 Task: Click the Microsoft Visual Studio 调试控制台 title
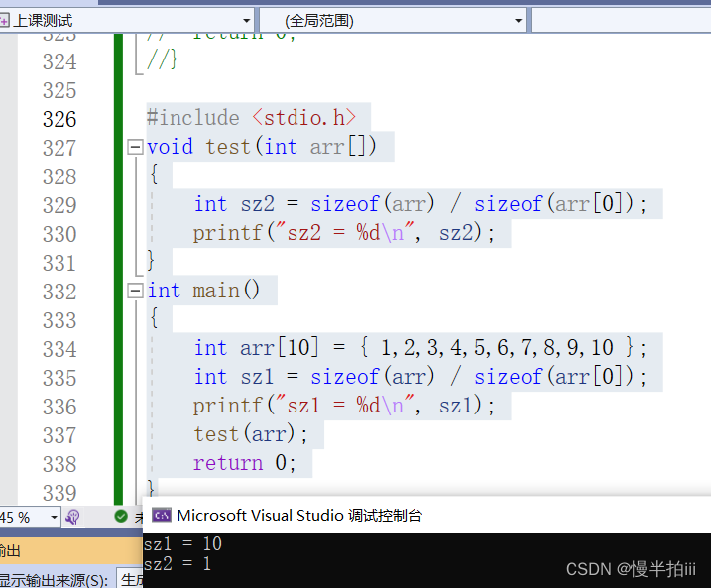(299, 516)
